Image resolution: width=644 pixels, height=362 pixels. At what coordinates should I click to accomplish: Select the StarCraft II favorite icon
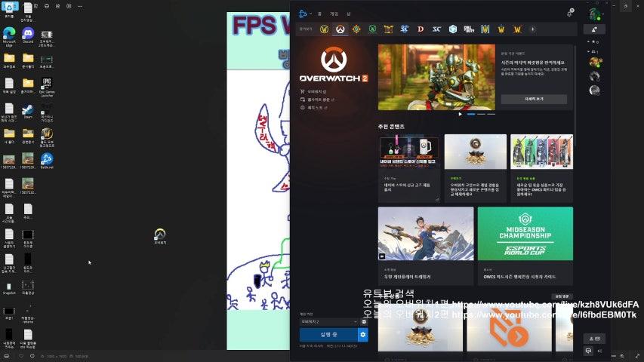pyautogui.click(x=405, y=29)
